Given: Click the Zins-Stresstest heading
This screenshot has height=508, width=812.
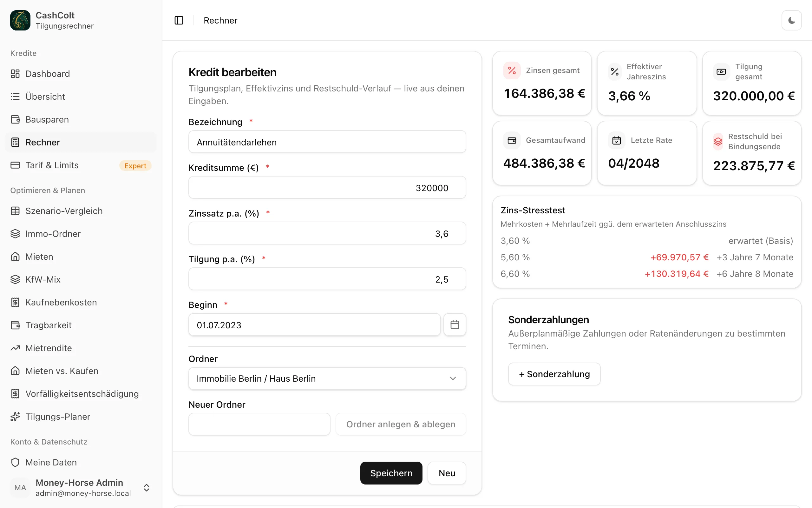Looking at the screenshot, I should (533, 210).
